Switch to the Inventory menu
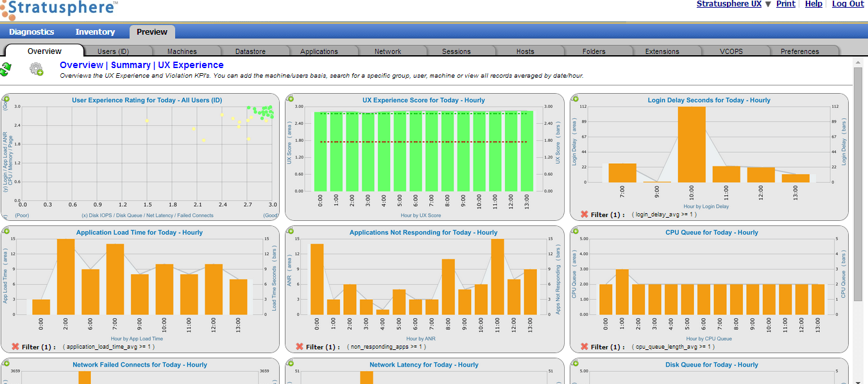 tap(95, 31)
